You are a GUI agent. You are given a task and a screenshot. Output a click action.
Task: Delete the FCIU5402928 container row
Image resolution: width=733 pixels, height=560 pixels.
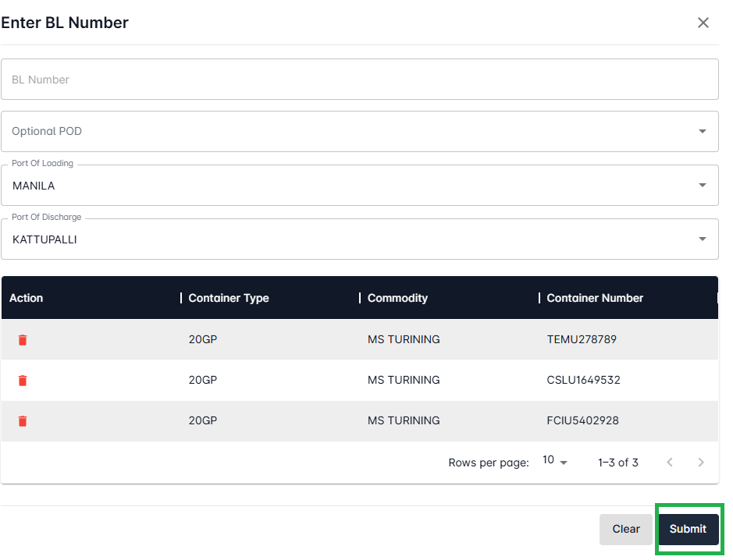(x=23, y=421)
